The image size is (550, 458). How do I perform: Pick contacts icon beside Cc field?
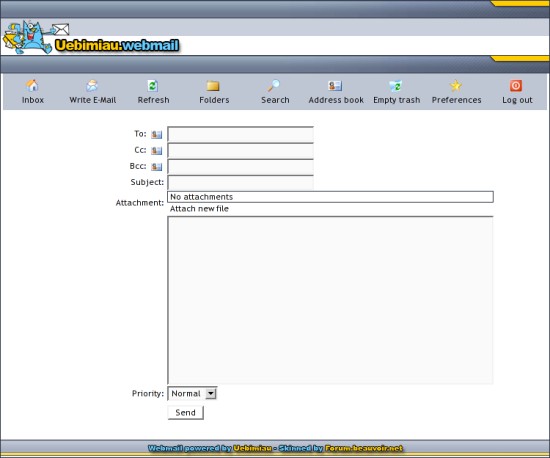tap(156, 150)
